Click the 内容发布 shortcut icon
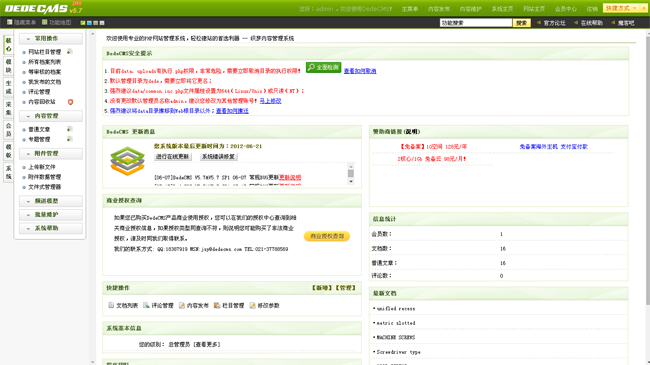This screenshot has width=650, height=365. (x=182, y=305)
